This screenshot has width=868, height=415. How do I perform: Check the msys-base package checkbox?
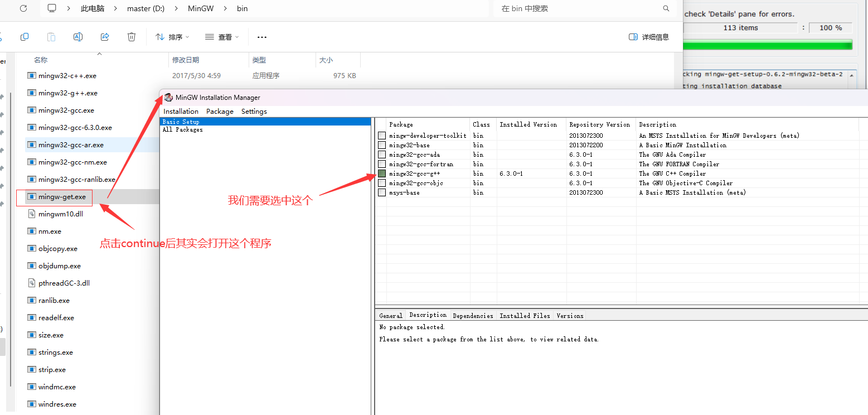pyautogui.click(x=382, y=192)
